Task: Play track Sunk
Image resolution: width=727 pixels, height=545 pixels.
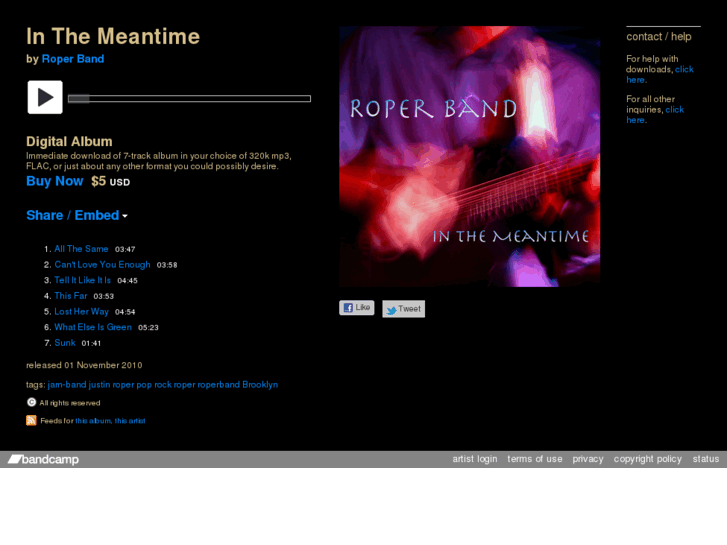Action: pyautogui.click(x=65, y=343)
